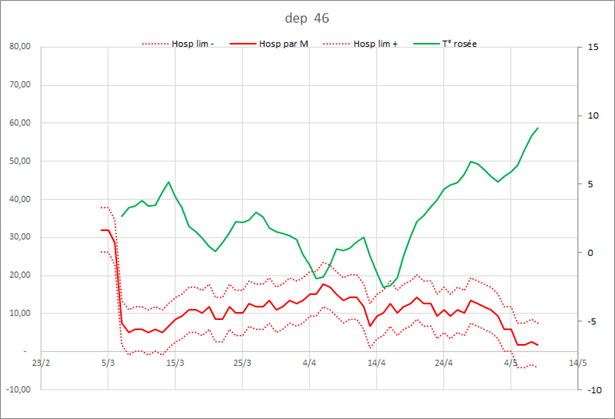
Task: Select the 80,00 label on left axis
Action: [x=20, y=46]
